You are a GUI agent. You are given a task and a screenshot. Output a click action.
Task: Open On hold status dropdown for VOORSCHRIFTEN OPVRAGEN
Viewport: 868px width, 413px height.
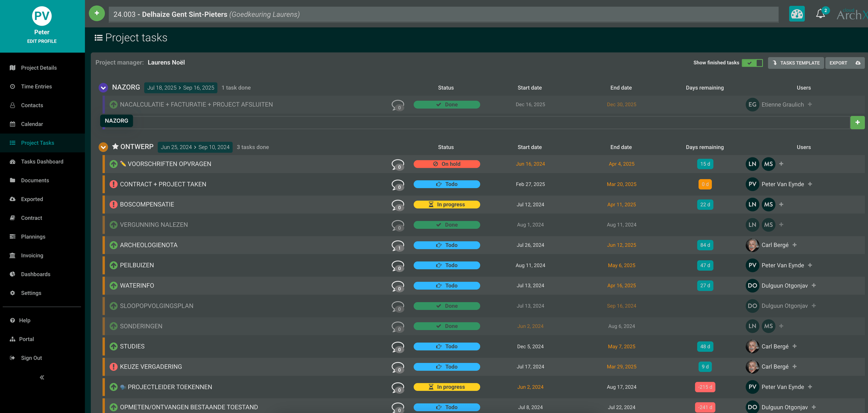click(x=446, y=164)
